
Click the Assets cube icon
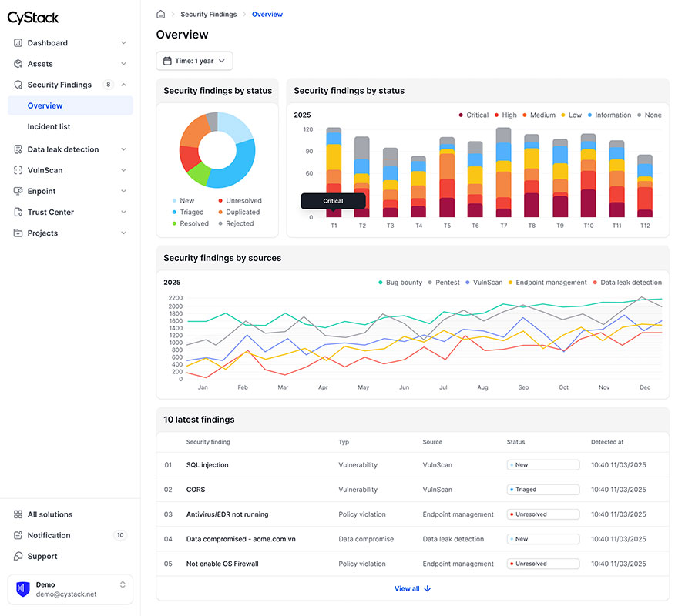point(18,64)
